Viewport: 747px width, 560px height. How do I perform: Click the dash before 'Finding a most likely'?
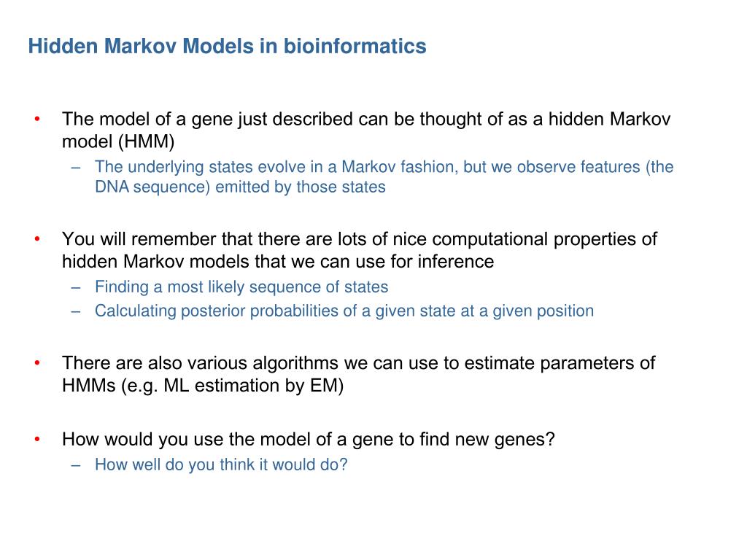[76, 287]
